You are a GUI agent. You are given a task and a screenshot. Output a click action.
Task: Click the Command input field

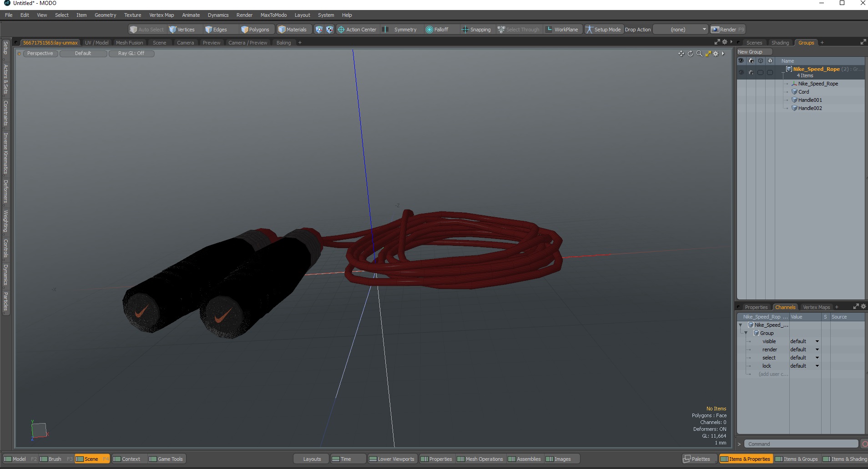[801, 444]
